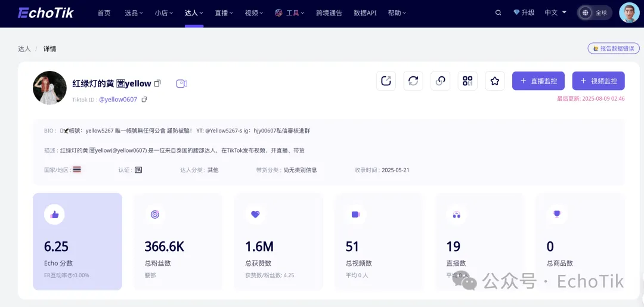Copy the TikTok ID @yellow0607
This screenshot has width=644, height=307.
[144, 100]
